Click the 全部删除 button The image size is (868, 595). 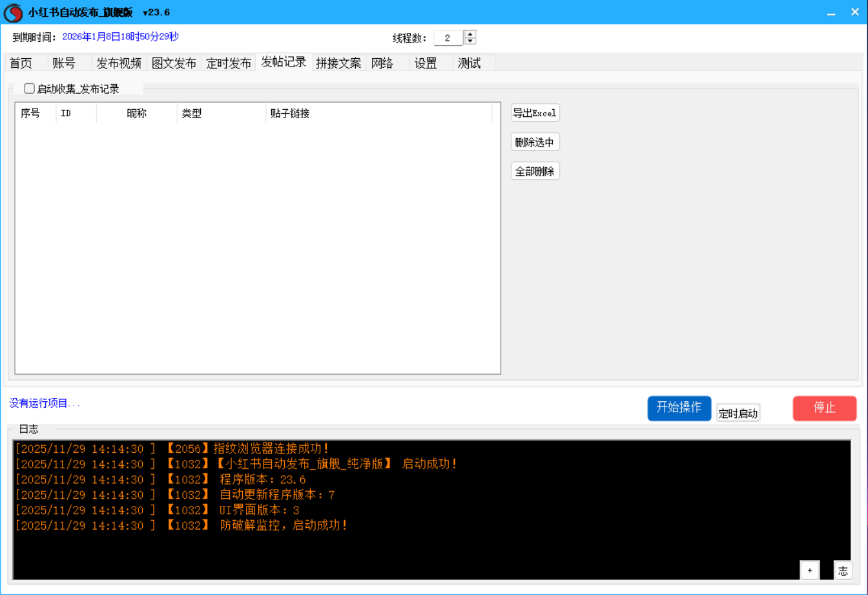pos(535,171)
